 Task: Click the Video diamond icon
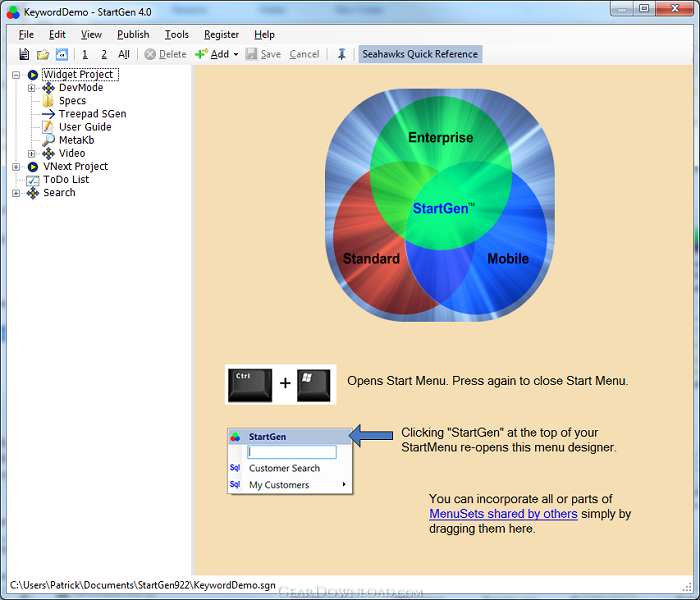click(48, 154)
